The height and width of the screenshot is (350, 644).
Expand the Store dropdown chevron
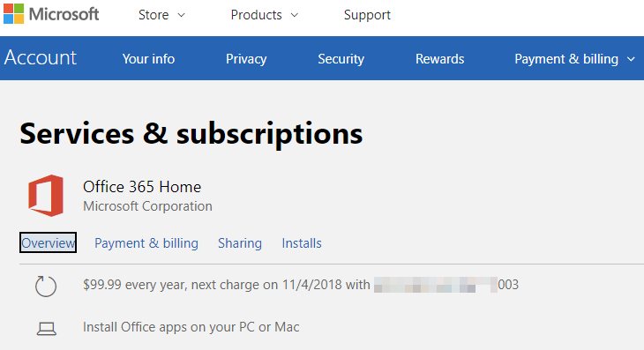[x=181, y=15]
